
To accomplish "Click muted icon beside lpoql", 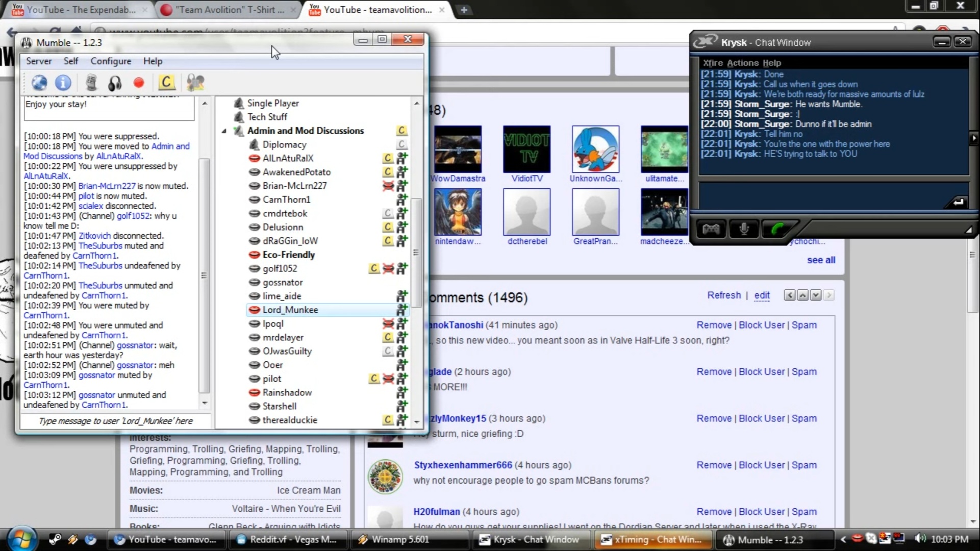I will point(388,323).
